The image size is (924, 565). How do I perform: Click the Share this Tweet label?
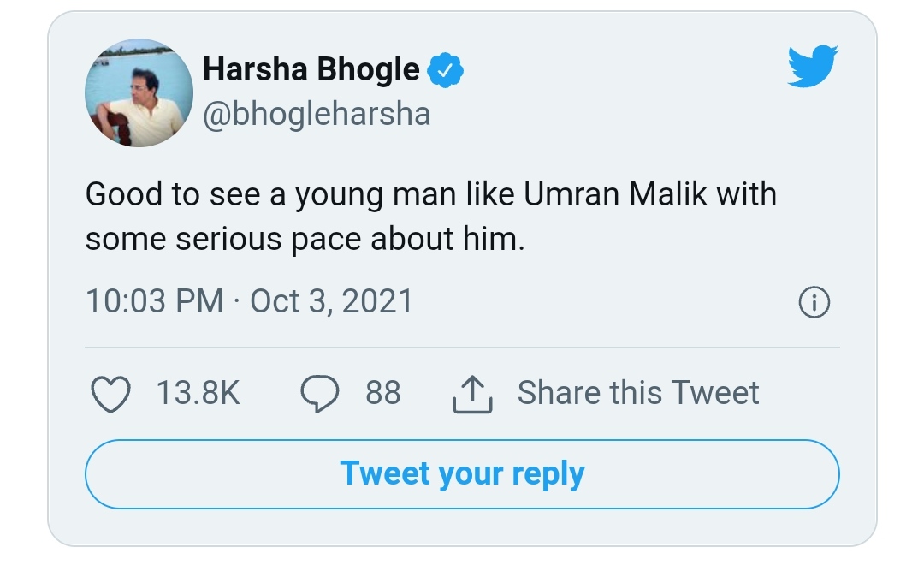638,393
